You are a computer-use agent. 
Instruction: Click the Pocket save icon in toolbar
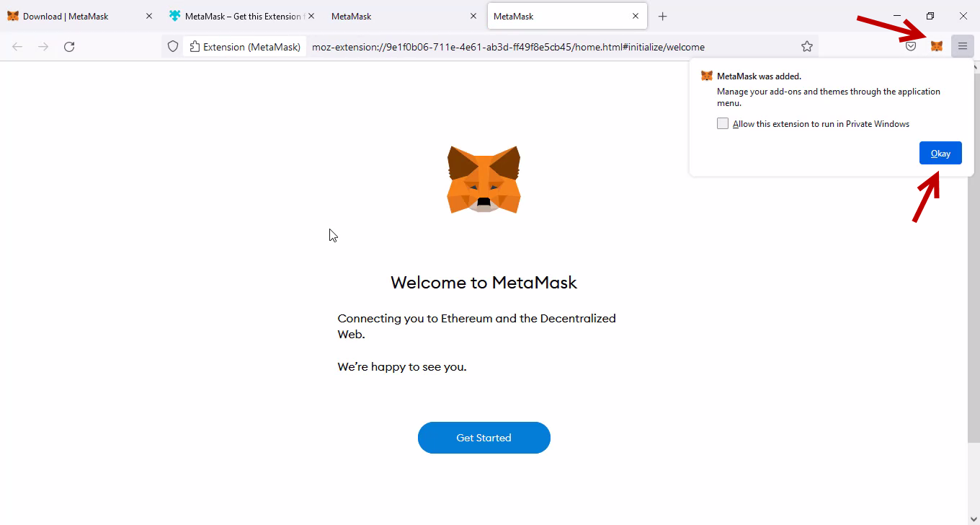911,46
